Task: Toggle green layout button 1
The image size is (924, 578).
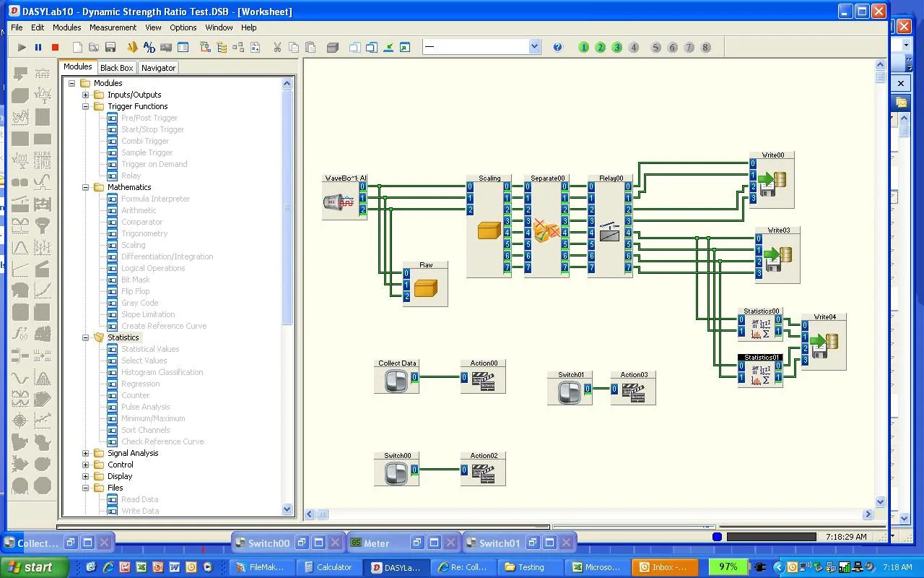Action: click(x=584, y=48)
